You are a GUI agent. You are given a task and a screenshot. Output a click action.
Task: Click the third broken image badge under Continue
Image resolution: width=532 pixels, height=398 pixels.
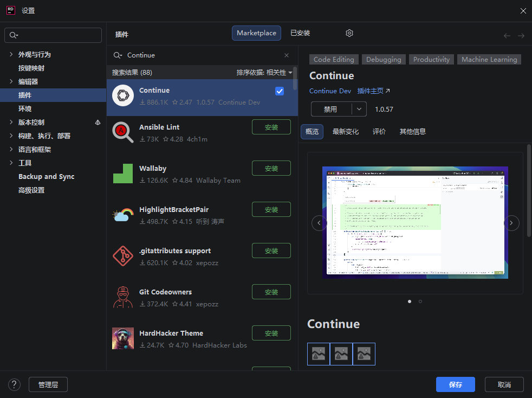click(x=364, y=354)
